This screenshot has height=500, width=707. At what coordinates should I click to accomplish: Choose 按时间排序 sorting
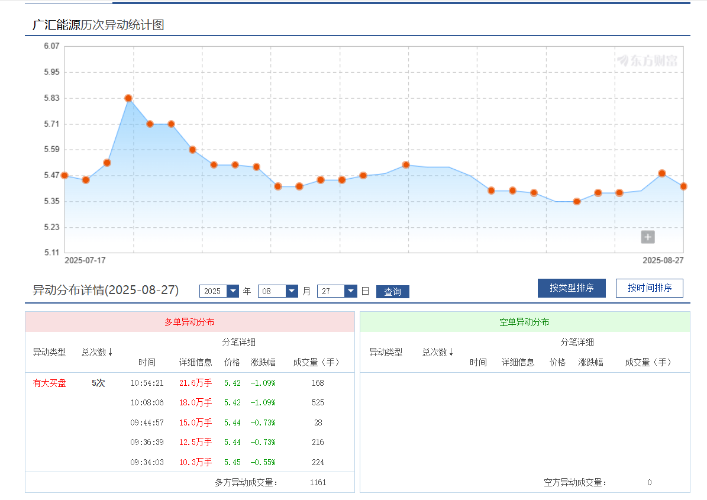[649, 288]
